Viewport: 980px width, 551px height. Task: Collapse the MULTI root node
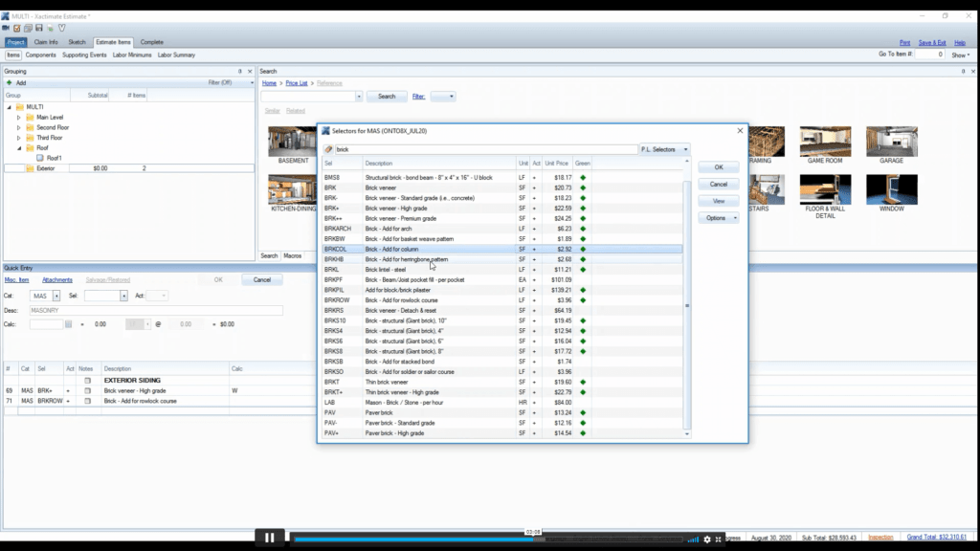(10, 107)
